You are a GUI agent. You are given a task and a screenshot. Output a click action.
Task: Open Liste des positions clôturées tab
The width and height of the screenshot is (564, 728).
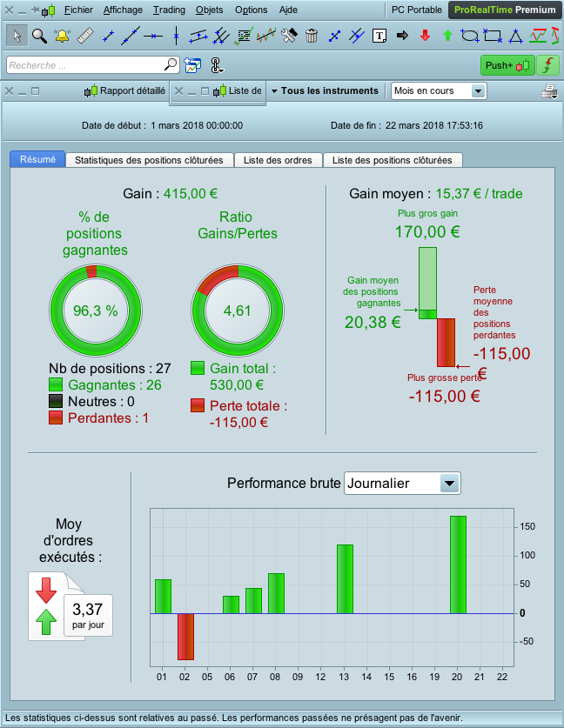tap(393, 160)
